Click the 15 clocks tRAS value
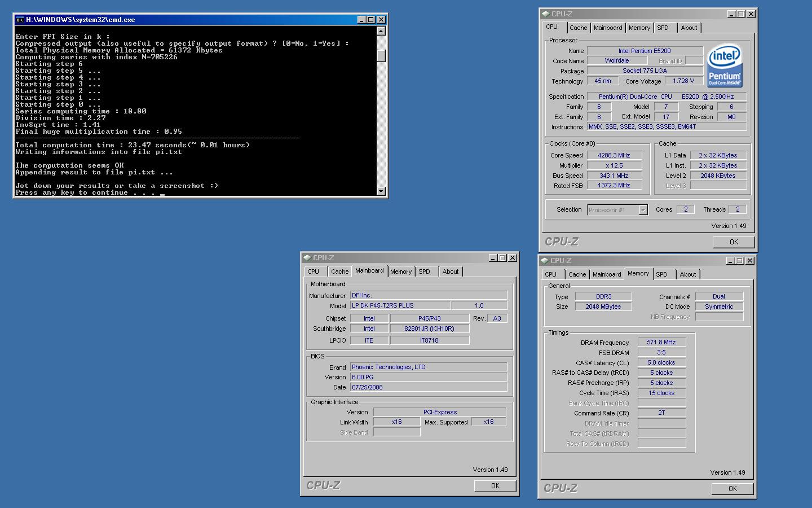Screen dimensions: 812x508 [661, 393]
